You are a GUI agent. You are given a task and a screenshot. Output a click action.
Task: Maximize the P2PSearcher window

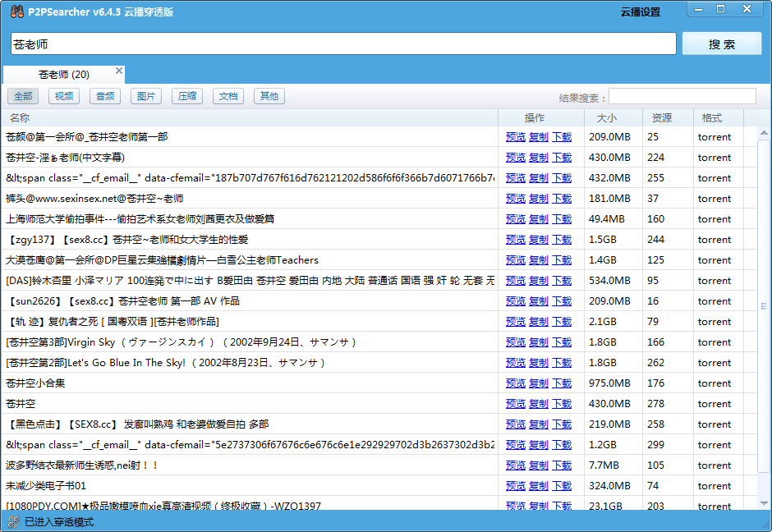pyautogui.click(x=721, y=9)
